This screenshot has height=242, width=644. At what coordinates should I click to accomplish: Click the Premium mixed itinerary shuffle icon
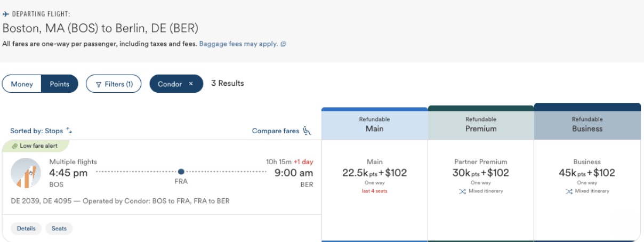click(x=462, y=191)
